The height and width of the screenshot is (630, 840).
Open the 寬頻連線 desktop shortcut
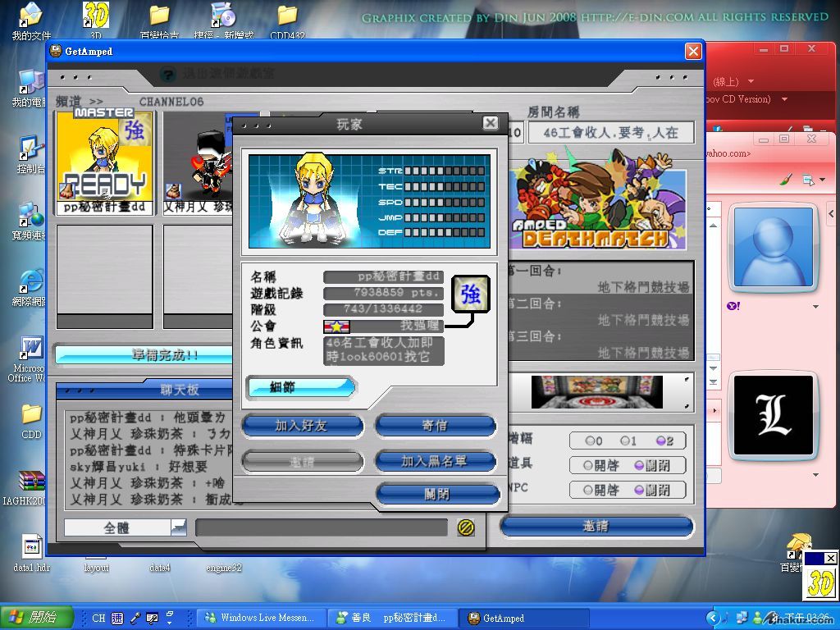click(30, 221)
